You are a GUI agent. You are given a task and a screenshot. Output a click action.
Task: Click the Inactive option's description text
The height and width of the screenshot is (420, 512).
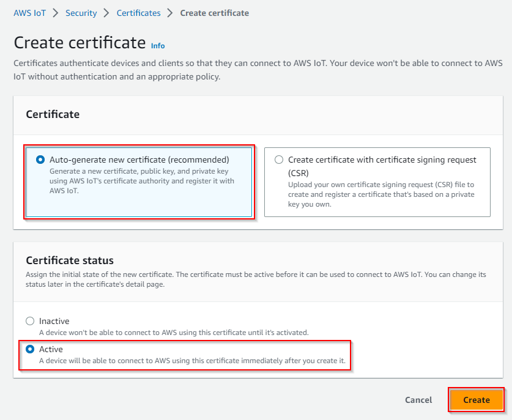[174, 332]
